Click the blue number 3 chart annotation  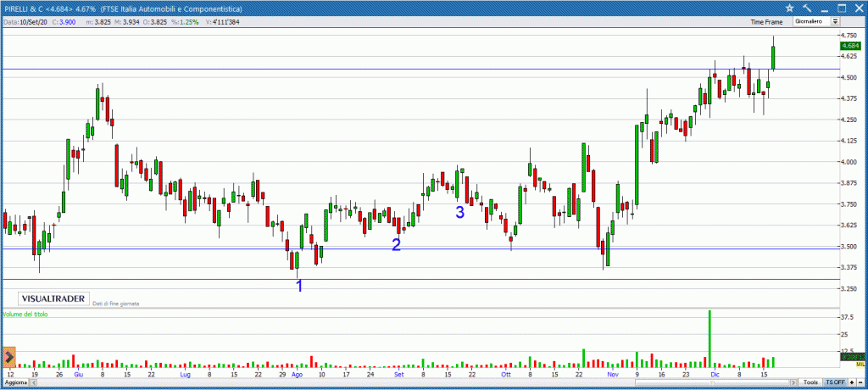[x=460, y=212]
